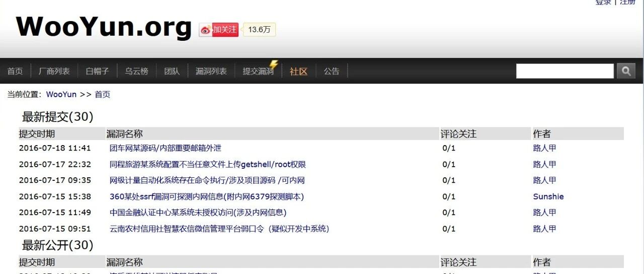Open the 提交漏洞 nav item
Screen dimensions: 644x274
(259, 72)
